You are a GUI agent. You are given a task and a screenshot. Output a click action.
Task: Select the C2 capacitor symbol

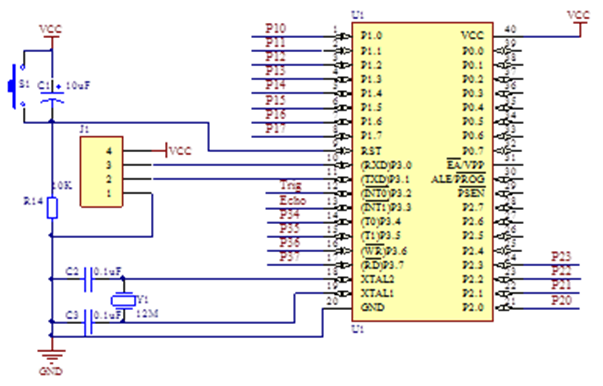pyautogui.click(x=88, y=279)
